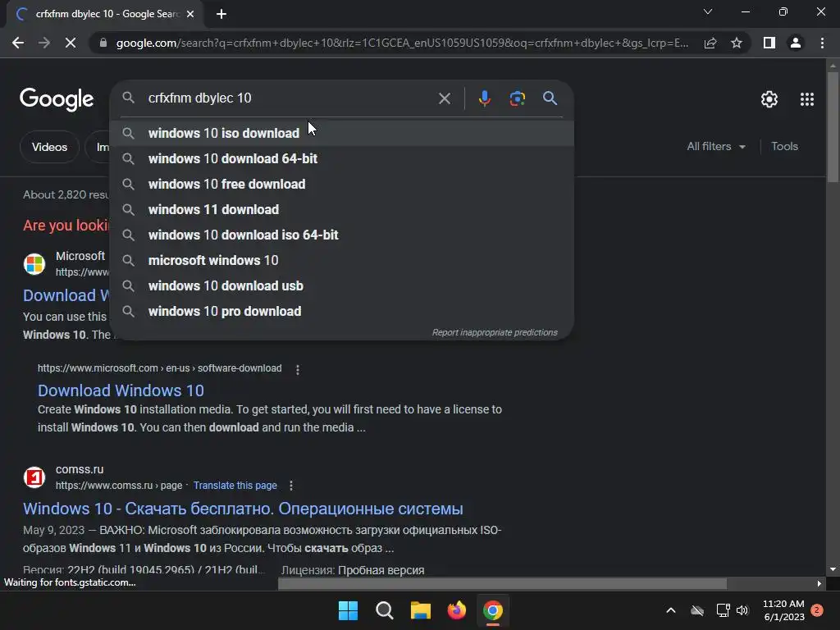840x630 pixels.
Task: Click inside the search text field
Action: tap(290, 98)
